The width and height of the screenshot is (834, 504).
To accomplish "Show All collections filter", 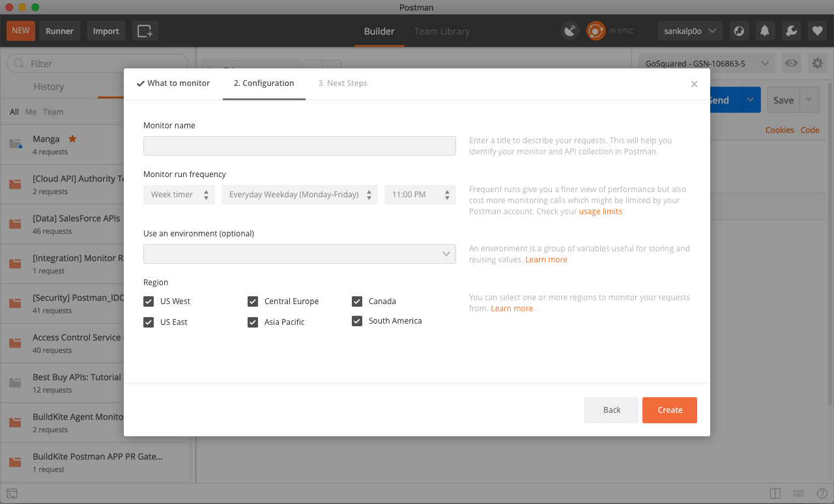I will (x=14, y=112).
